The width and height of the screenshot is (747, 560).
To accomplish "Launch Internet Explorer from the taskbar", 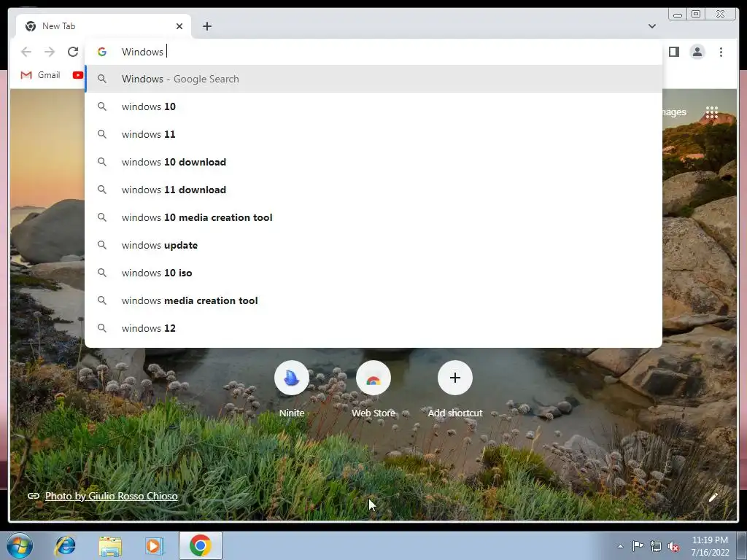I will [x=65, y=545].
